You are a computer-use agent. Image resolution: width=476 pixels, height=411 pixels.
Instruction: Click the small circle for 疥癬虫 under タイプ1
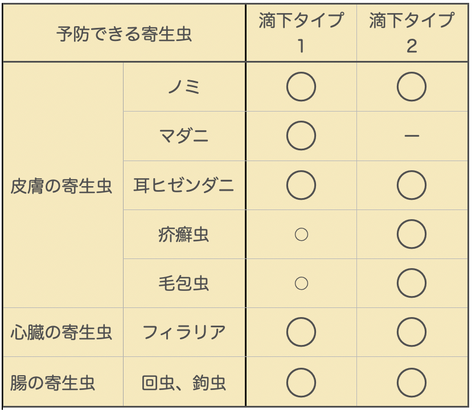(x=301, y=234)
